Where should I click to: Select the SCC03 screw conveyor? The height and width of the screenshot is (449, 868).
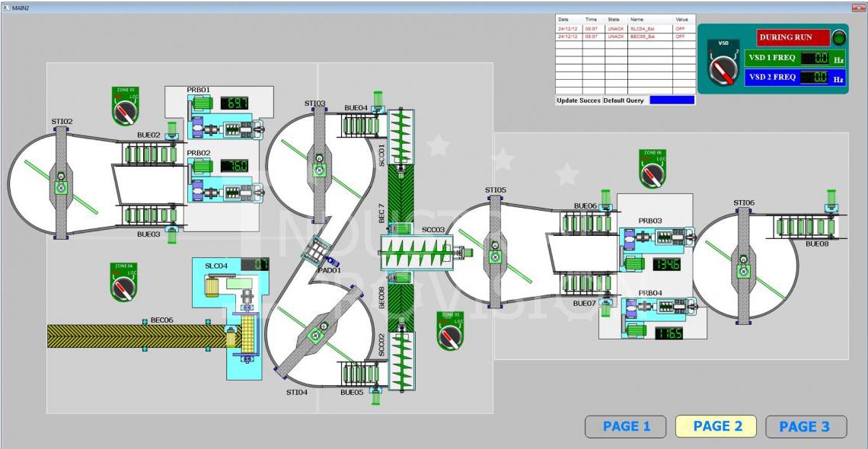416,249
